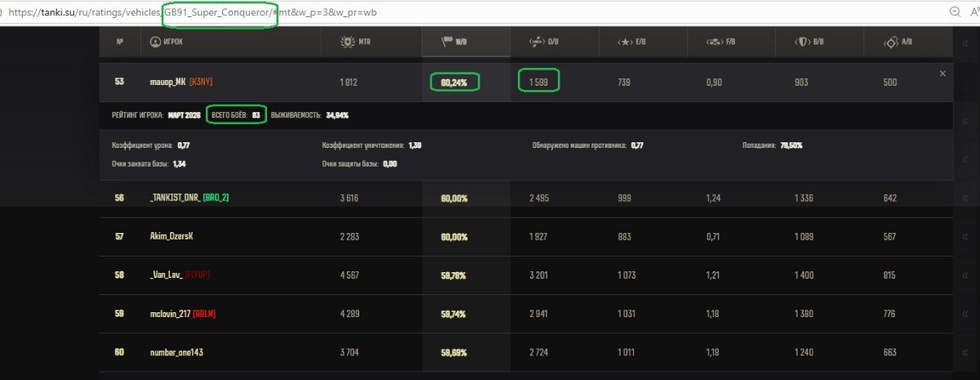
Task: Click MTR value 4 567 of _Van_Lav_
Action: [x=349, y=275]
